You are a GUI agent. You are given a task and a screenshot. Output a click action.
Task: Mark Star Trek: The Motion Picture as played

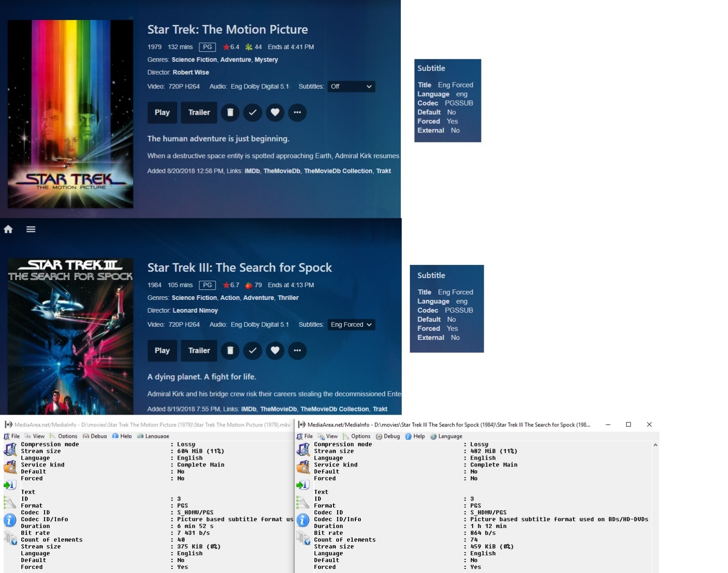[253, 112]
